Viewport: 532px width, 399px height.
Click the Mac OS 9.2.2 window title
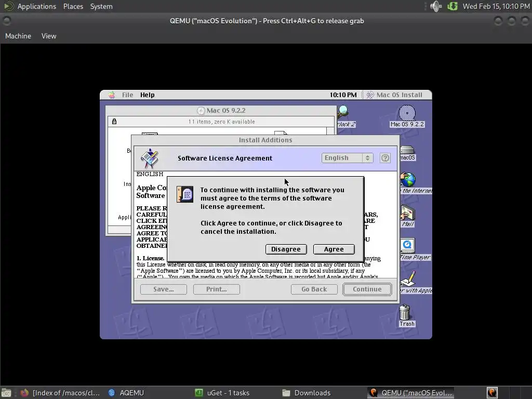(x=226, y=110)
